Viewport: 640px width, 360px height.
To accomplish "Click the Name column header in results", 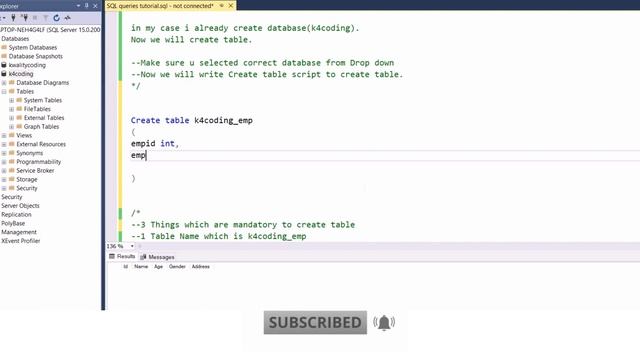I will click(141, 267).
